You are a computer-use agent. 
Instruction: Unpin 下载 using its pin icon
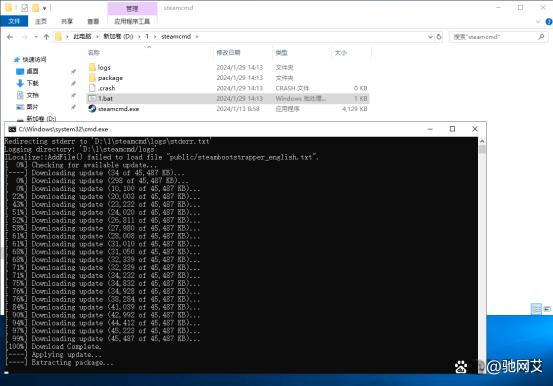[74, 83]
